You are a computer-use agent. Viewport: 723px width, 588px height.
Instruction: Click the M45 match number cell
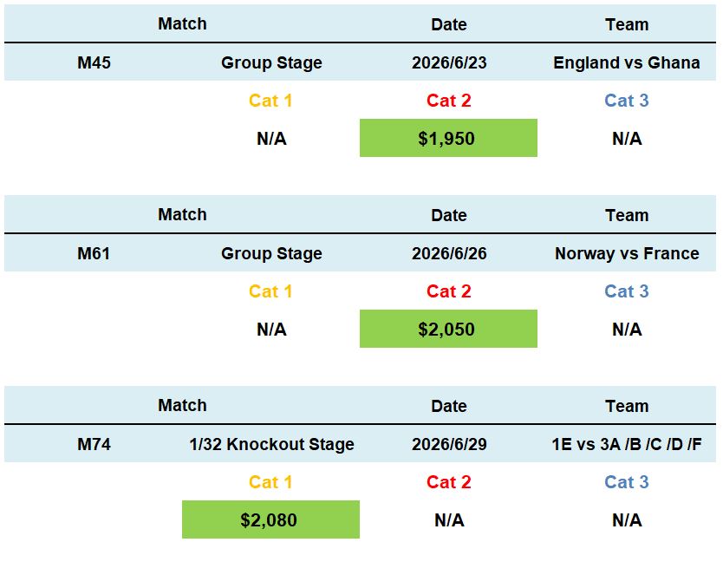coord(94,62)
